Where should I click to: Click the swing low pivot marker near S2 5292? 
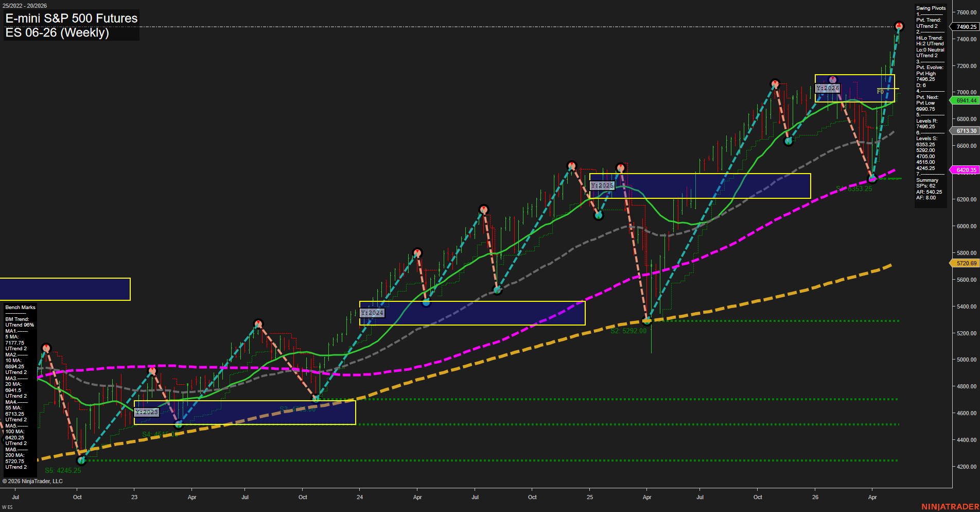pos(647,321)
